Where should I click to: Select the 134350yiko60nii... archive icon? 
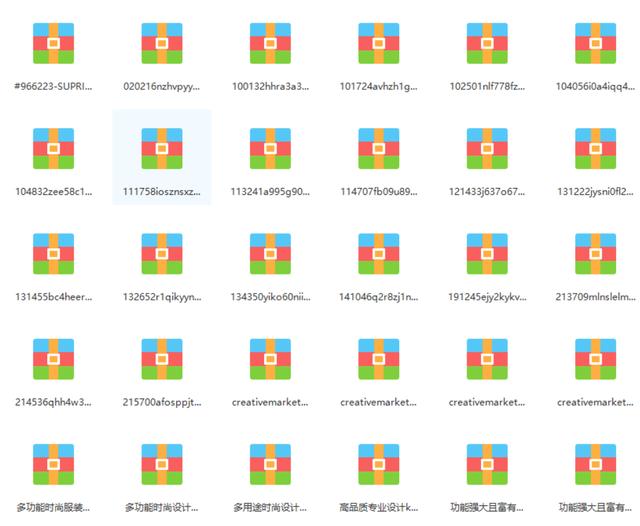(270, 254)
